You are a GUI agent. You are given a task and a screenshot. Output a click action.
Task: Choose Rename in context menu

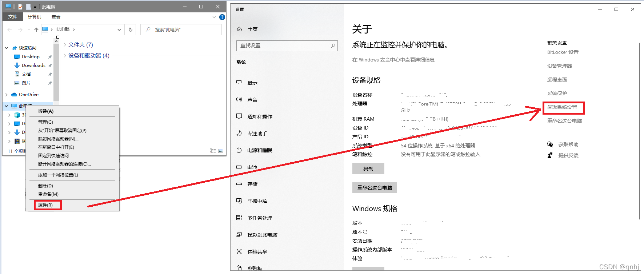[x=48, y=194]
